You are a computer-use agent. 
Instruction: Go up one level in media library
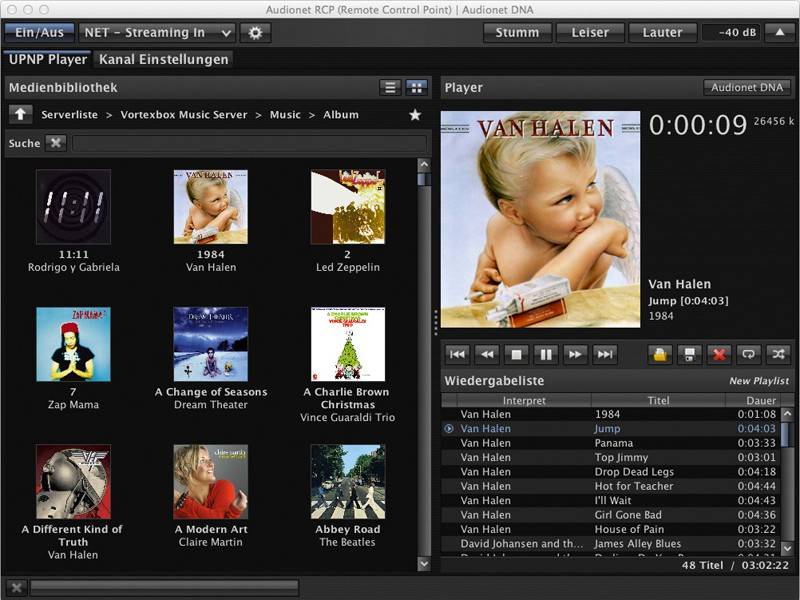coord(20,114)
